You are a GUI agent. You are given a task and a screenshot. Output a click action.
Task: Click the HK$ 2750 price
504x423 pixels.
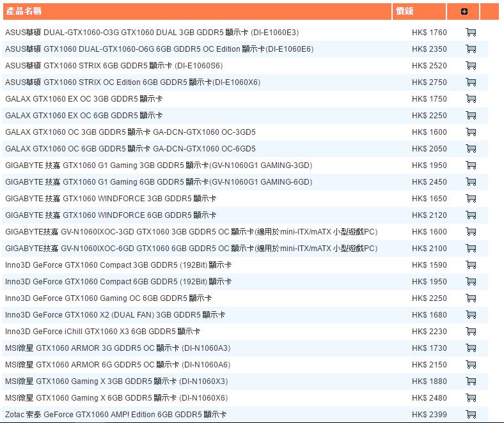[429, 82]
